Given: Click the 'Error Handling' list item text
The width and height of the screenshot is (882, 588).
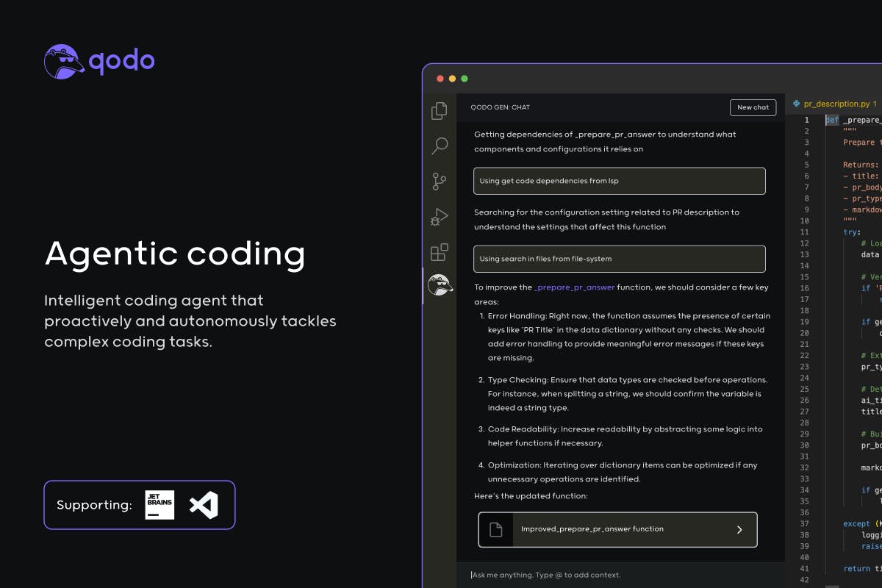Looking at the screenshot, I should click(x=628, y=337).
